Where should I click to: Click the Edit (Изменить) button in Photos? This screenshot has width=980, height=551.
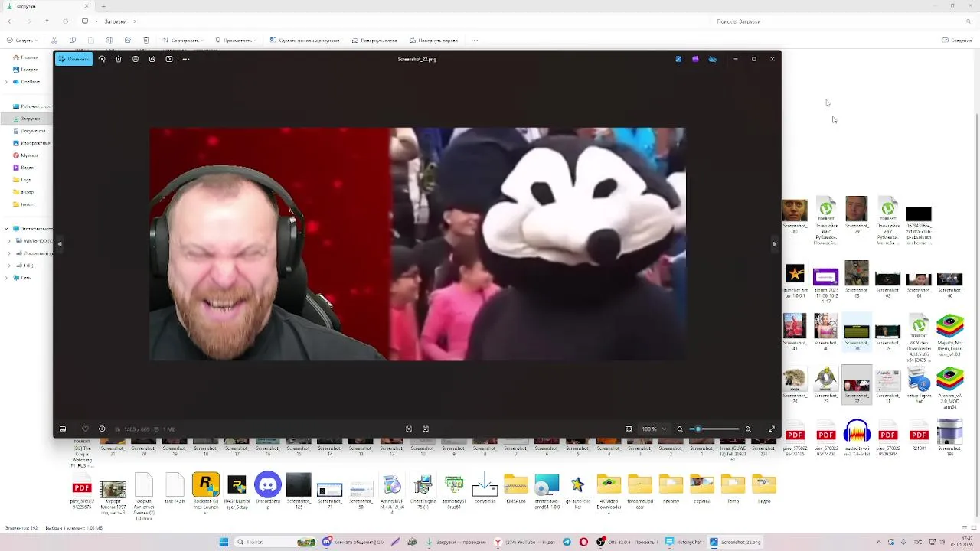73,59
